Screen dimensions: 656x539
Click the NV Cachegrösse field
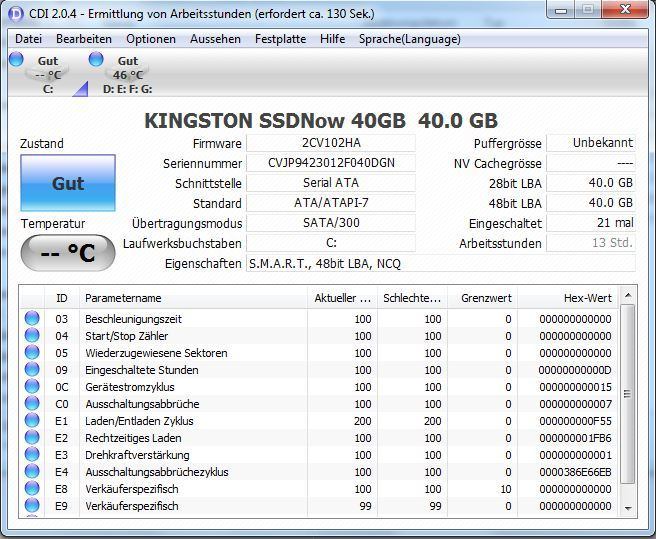coord(591,163)
